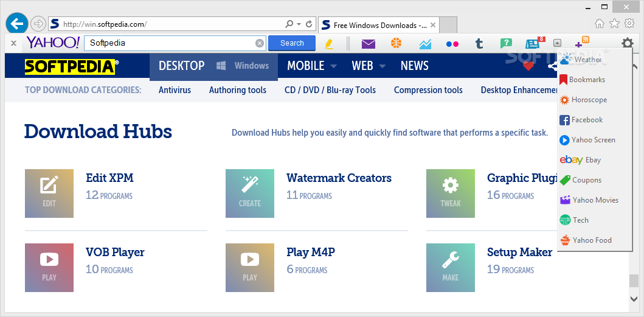The image size is (644, 317).
Task: Choose Coupons from the menu
Action: 594,179
